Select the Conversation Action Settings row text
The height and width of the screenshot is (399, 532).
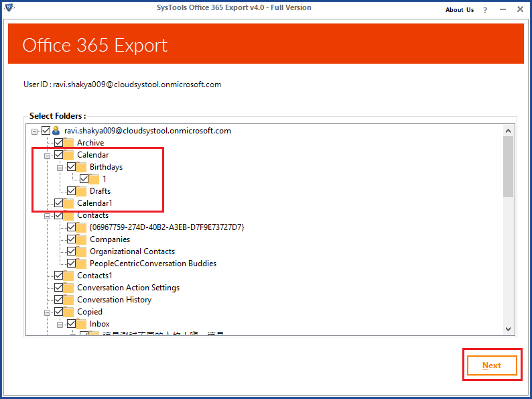(x=128, y=288)
